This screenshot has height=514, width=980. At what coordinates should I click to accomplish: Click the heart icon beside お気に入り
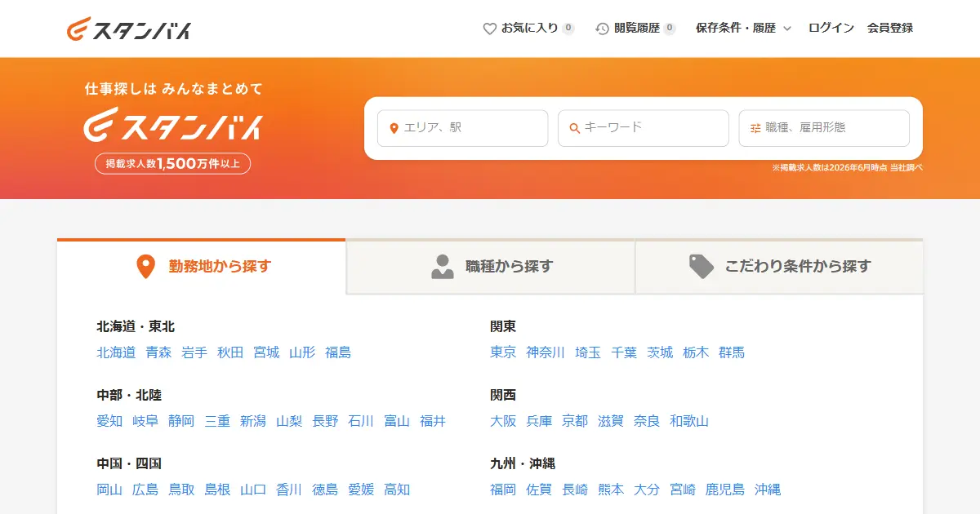click(x=490, y=29)
